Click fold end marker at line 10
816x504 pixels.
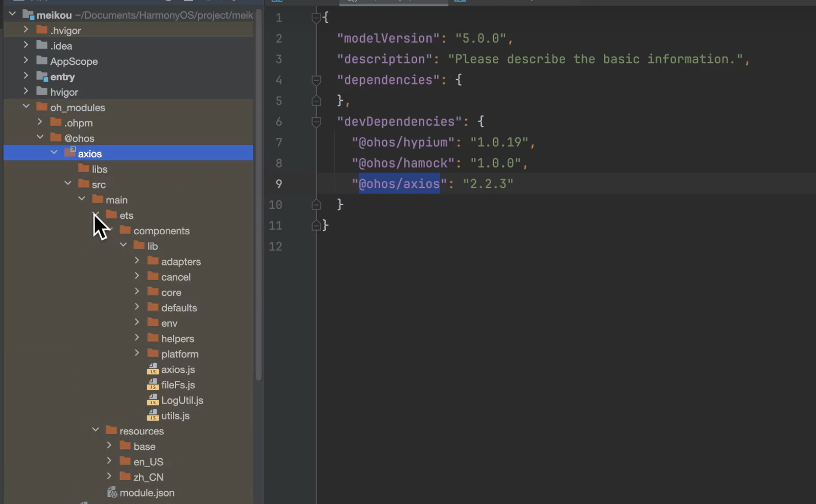pyautogui.click(x=316, y=204)
